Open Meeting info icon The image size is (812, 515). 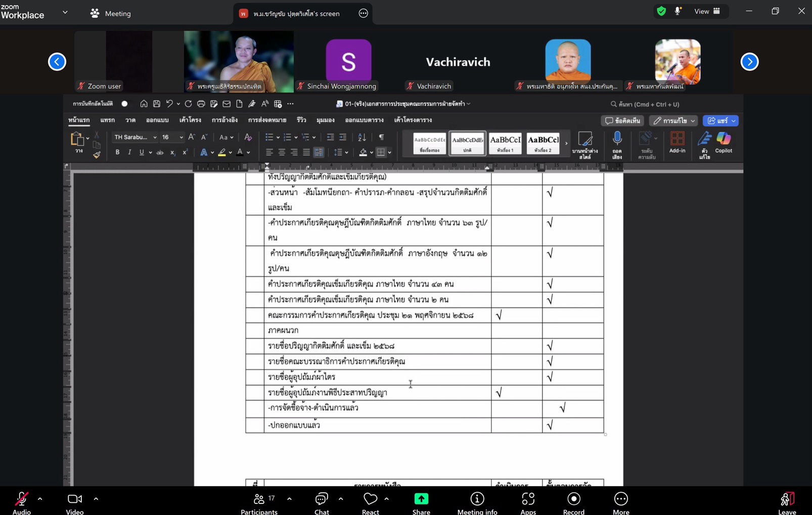point(477,499)
